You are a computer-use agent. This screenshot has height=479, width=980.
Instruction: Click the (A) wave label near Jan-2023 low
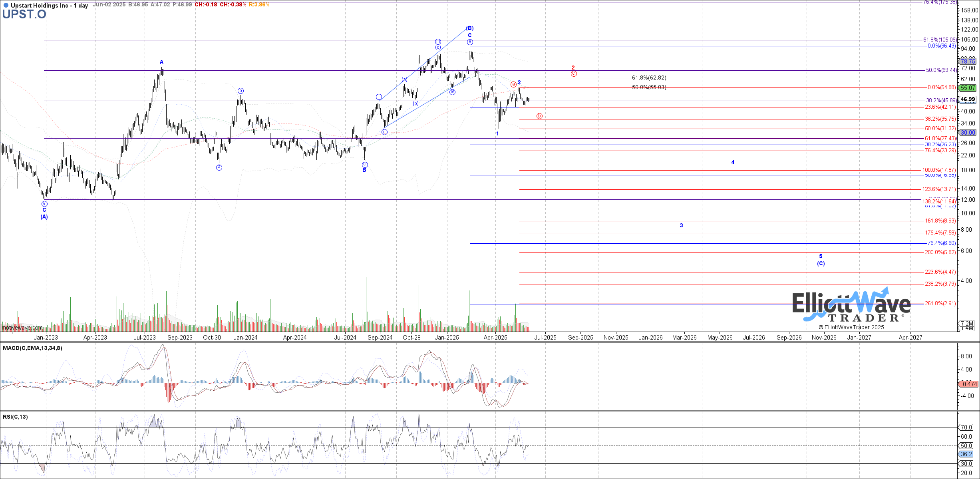[44, 217]
